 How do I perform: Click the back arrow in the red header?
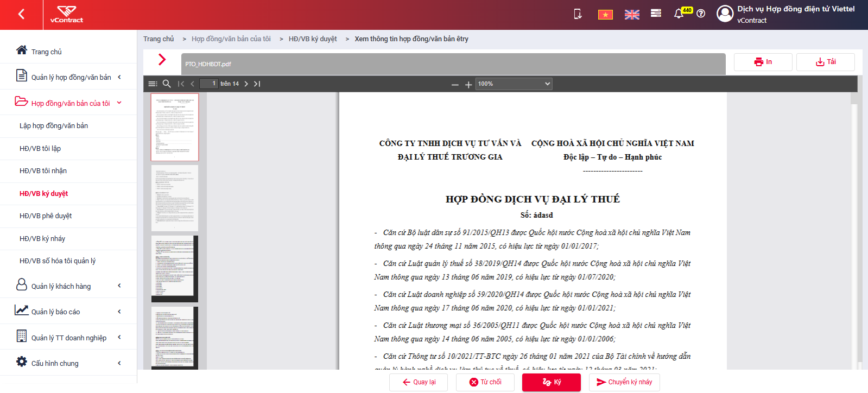pos(21,14)
